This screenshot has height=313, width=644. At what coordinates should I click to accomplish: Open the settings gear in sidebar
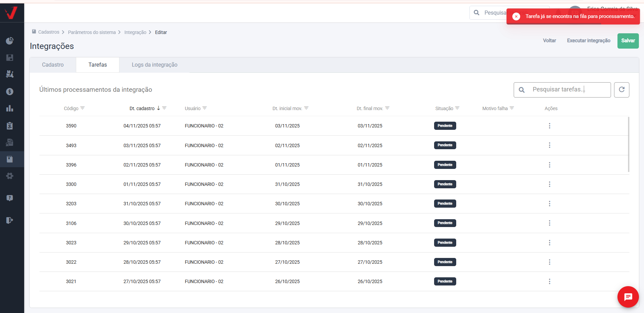10,176
